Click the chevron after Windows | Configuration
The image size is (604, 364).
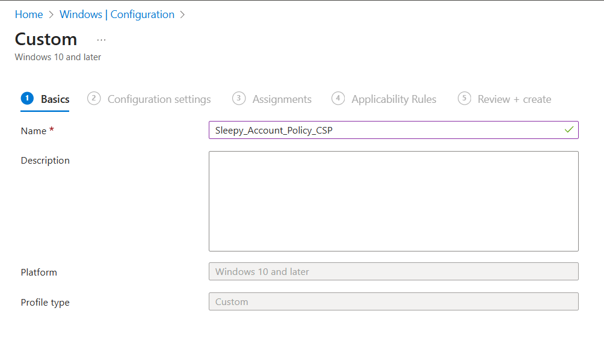click(x=183, y=14)
